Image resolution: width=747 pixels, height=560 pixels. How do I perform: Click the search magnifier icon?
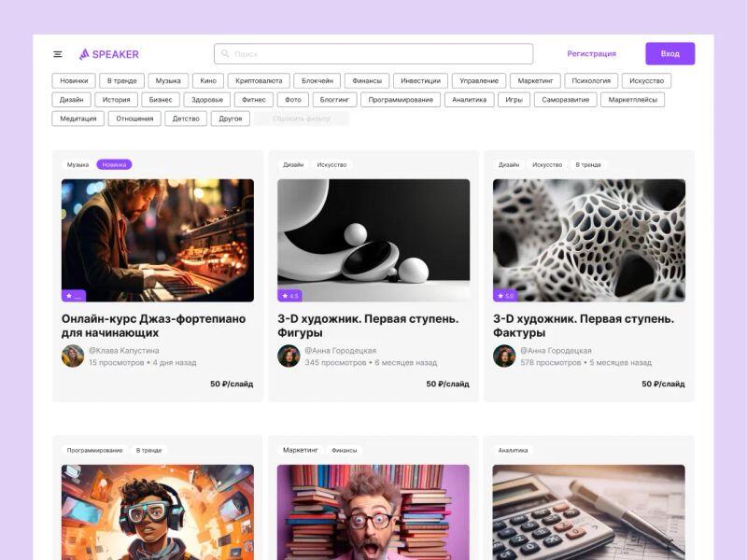225,54
